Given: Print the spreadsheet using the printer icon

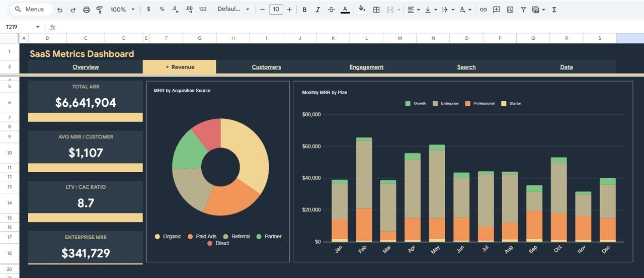Looking at the screenshot, I should pyautogui.click(x=86, y=10).
